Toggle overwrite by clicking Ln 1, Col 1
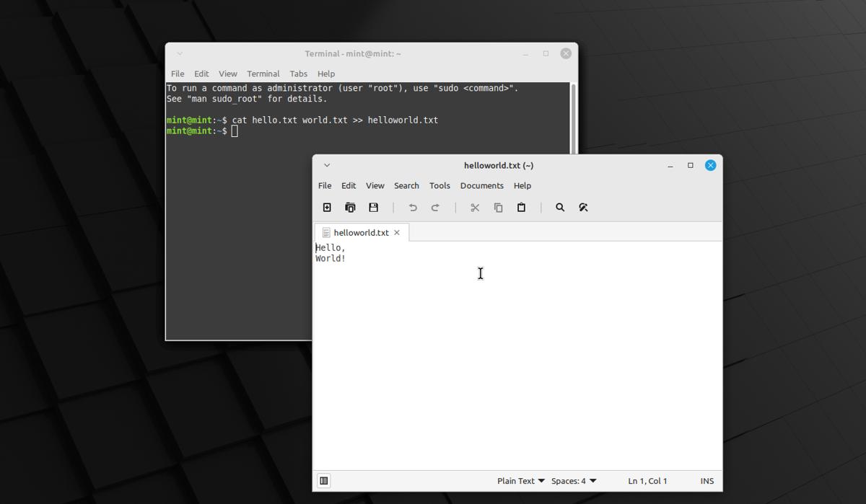 tap(647, 480)
